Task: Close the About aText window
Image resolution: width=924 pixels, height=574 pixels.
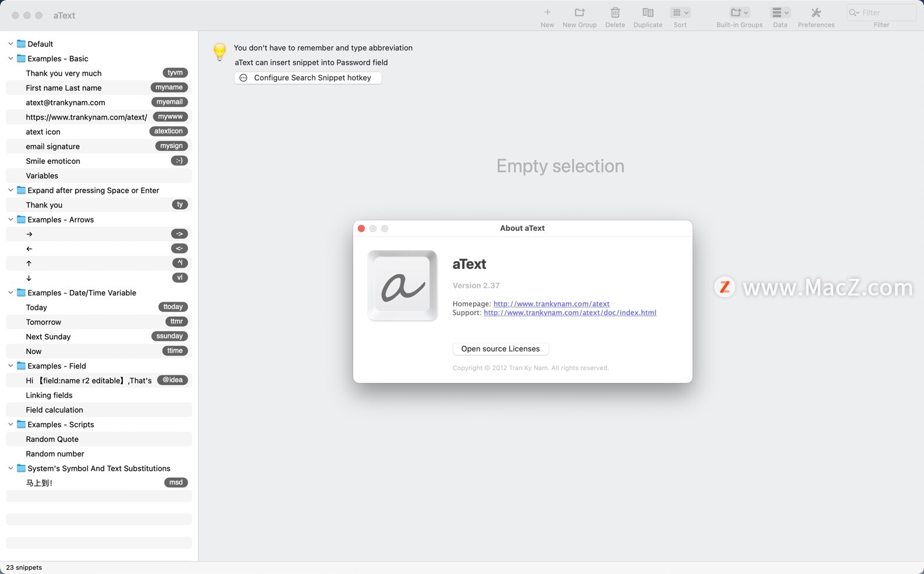Action: [x=361, y=228]
